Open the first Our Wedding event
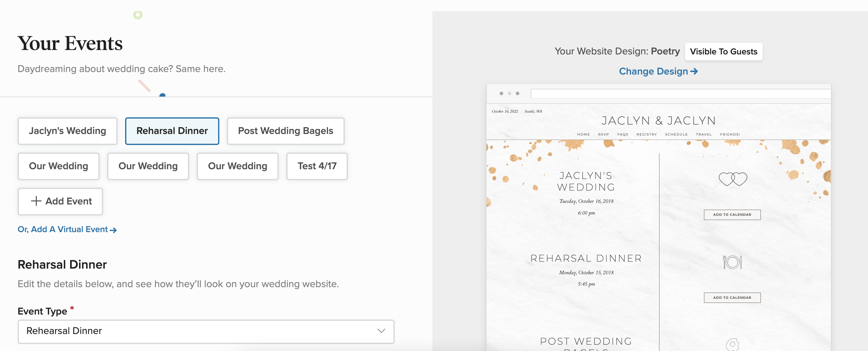 [58, 166]
